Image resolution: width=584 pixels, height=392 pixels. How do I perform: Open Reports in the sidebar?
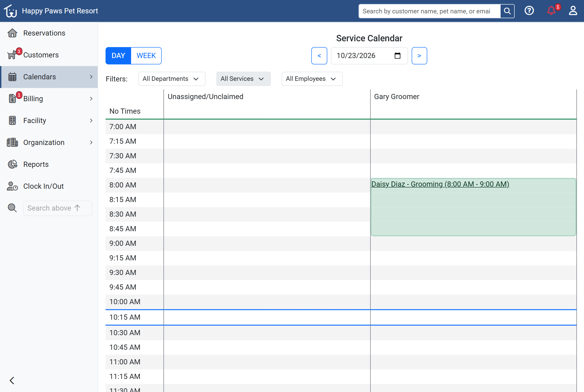click(49, 164)
